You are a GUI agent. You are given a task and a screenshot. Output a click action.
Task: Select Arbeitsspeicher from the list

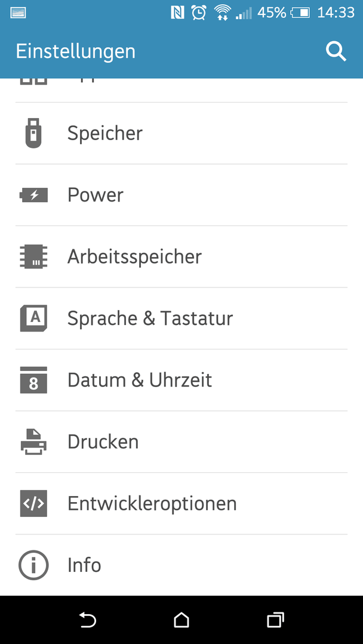134,256
